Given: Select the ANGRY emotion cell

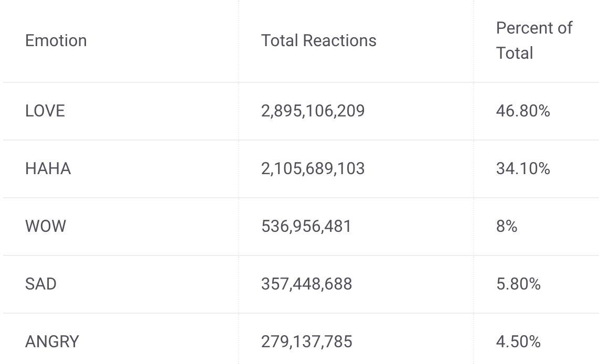Looking at the screenshot, I should click(x=52, y=342).
